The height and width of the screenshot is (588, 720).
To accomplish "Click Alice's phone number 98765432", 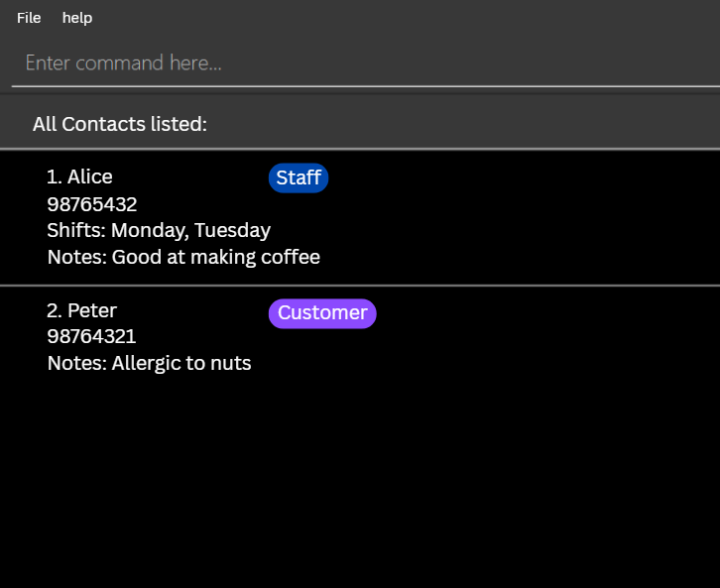I will pyautogui.click(x=92, y=204).
